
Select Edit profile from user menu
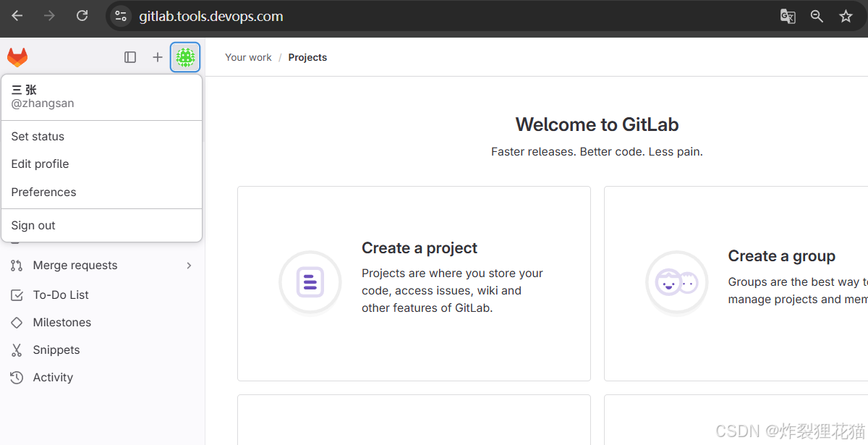pyautogui.click(x=101, y=164)
